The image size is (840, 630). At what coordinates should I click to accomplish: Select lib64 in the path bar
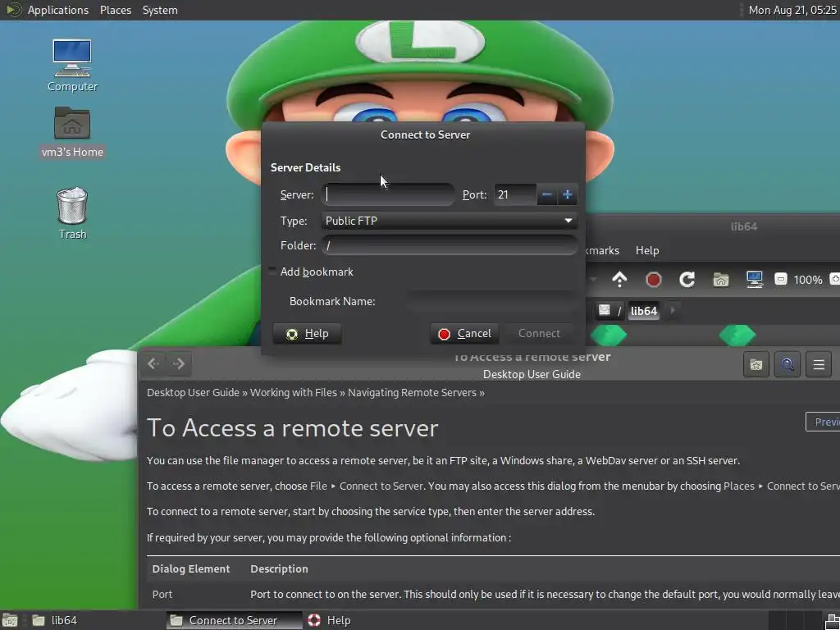pyautogui.click(x=643, y=311)
